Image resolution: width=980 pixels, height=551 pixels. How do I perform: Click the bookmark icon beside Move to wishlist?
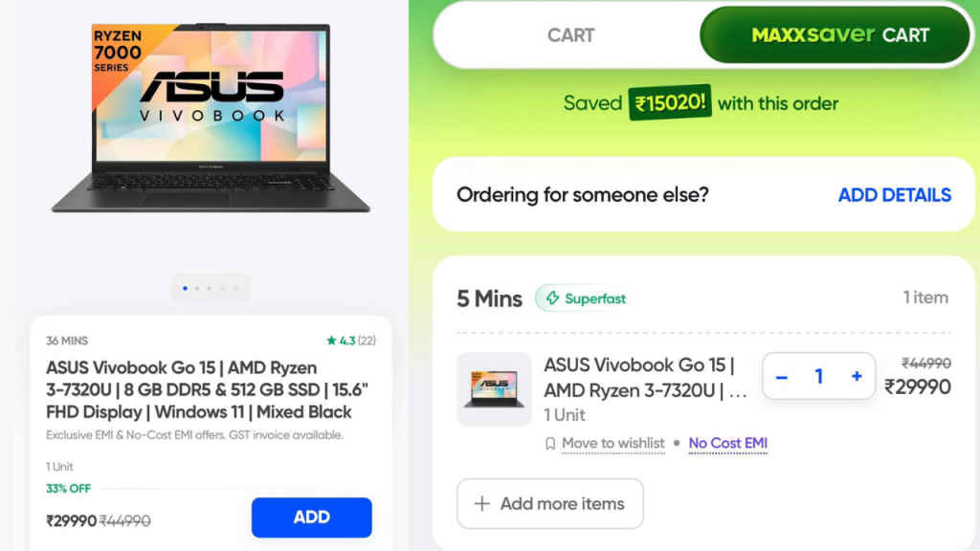pyautogui.click(x=550, y=444)
